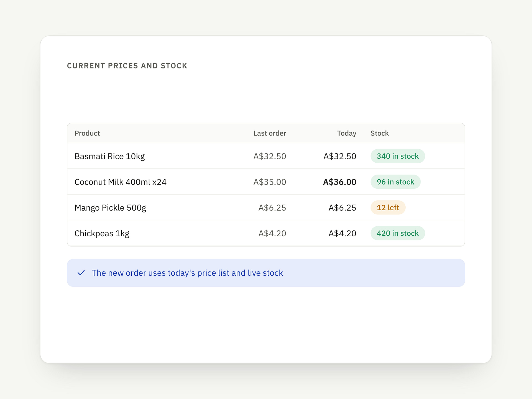Click Basmati Rice's A$32.50 today price
The image size is (532, 399).
(x=340, y=156)
